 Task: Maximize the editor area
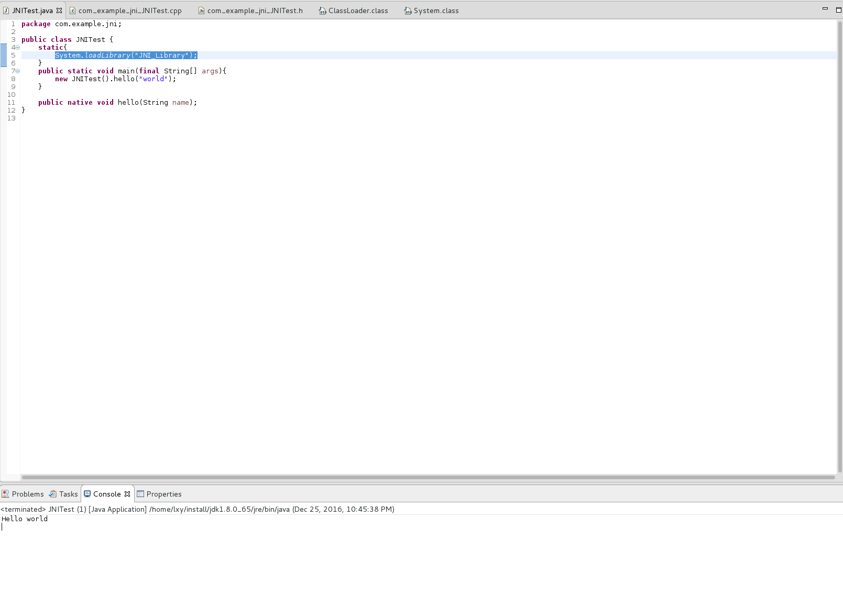coord(838,9)
